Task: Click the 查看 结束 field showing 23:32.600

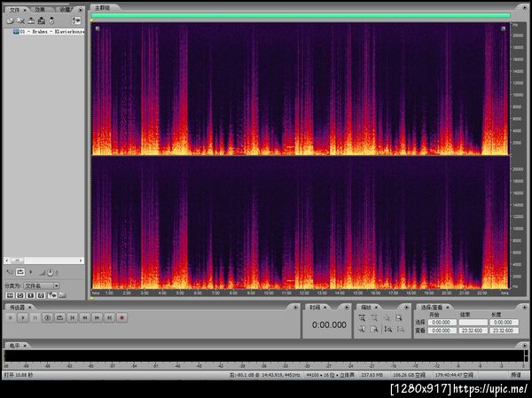Action: 473,331
